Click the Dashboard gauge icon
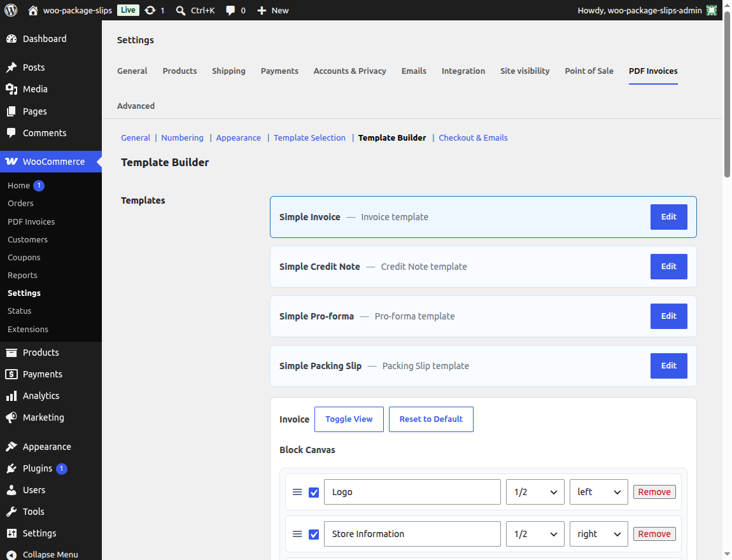The width and height of the screenshot is (732, 560). click(11, 39)
